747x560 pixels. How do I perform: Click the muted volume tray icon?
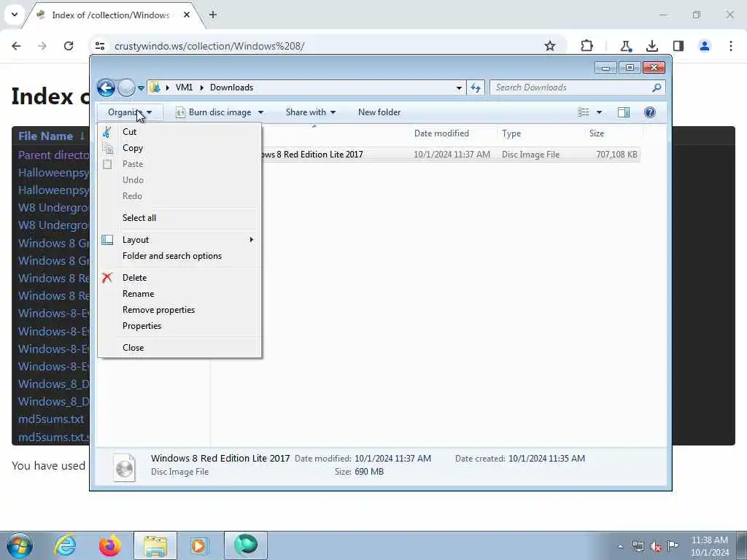[656, 547]
